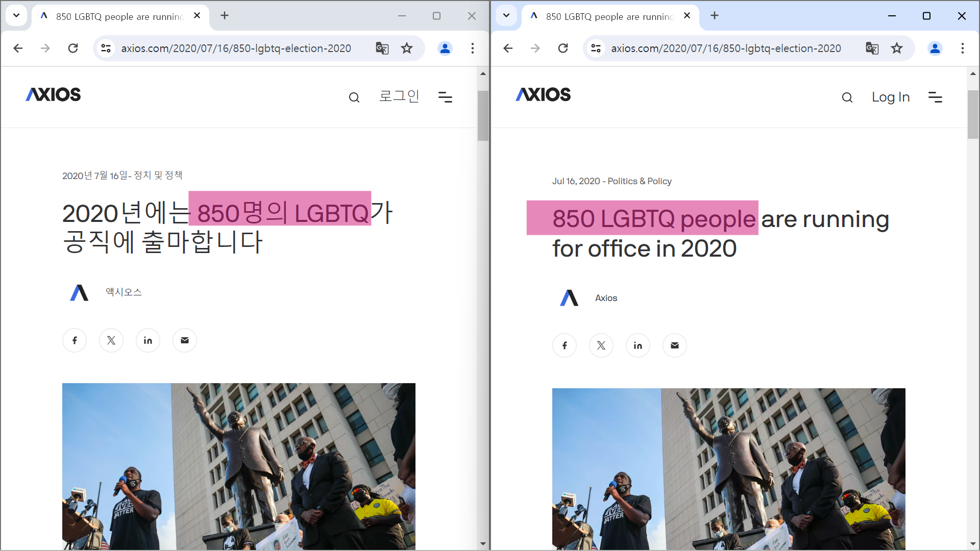Click scroll down arrow in left window

483,544
